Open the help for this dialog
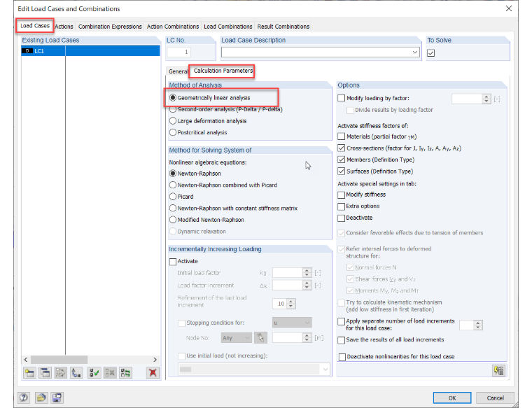Image resolution: width=532 pixels, height=408 pixels. click(x=24, y=398)
